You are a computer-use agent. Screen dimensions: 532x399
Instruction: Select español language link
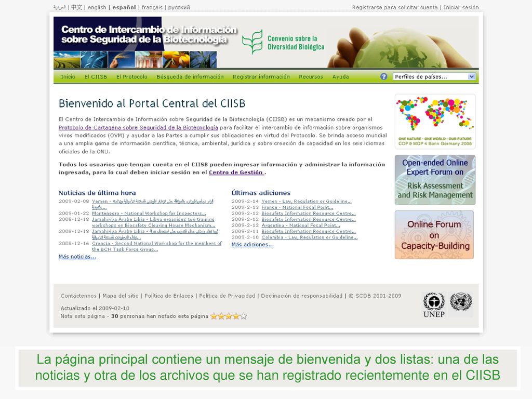[x=124, y=7]
